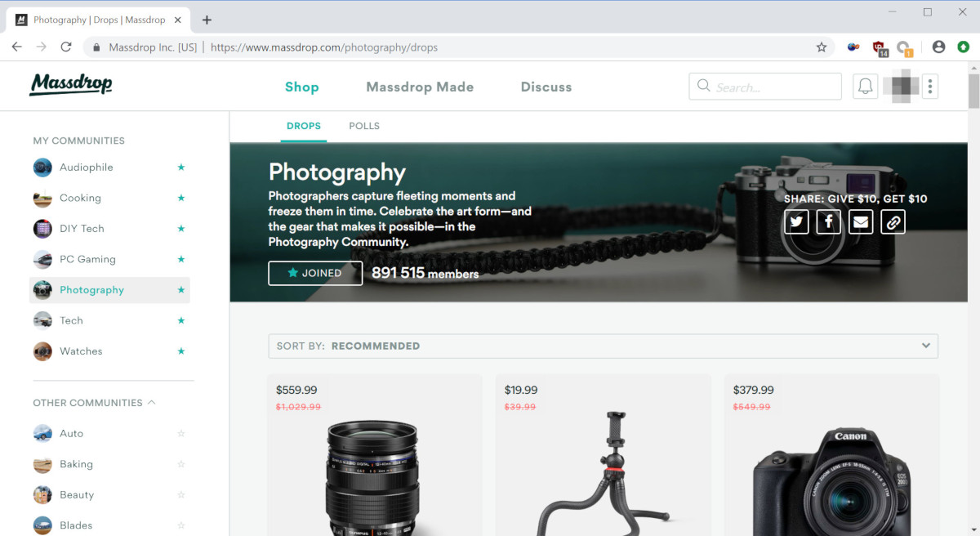Click the Joined button
Viewport: 980px width, 536px height.
click(315, 273)
